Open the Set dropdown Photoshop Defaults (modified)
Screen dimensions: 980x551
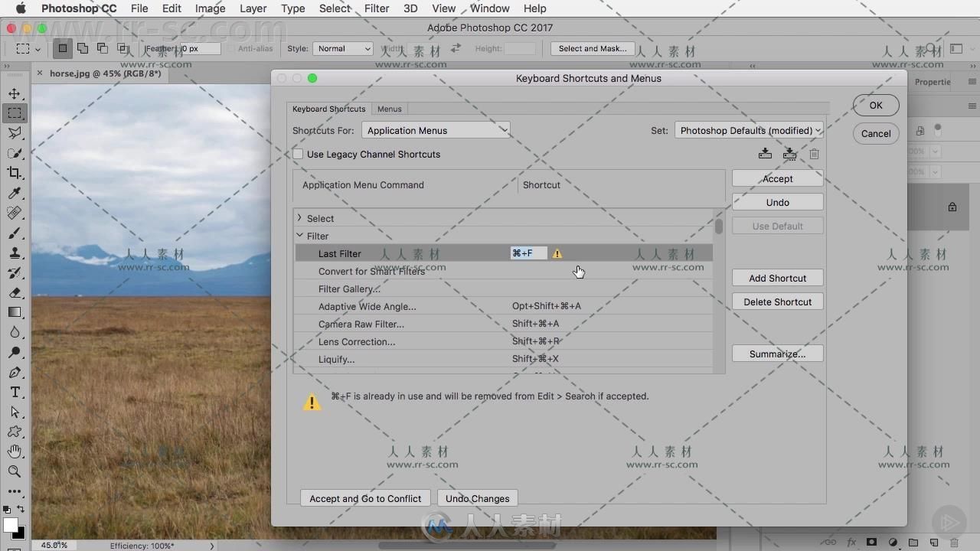[749, 130]
